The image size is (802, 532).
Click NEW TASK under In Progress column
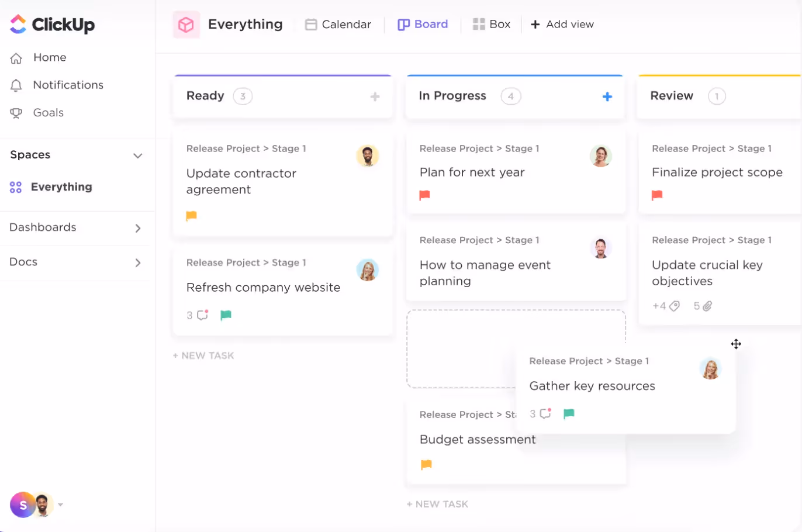point(438,504)
